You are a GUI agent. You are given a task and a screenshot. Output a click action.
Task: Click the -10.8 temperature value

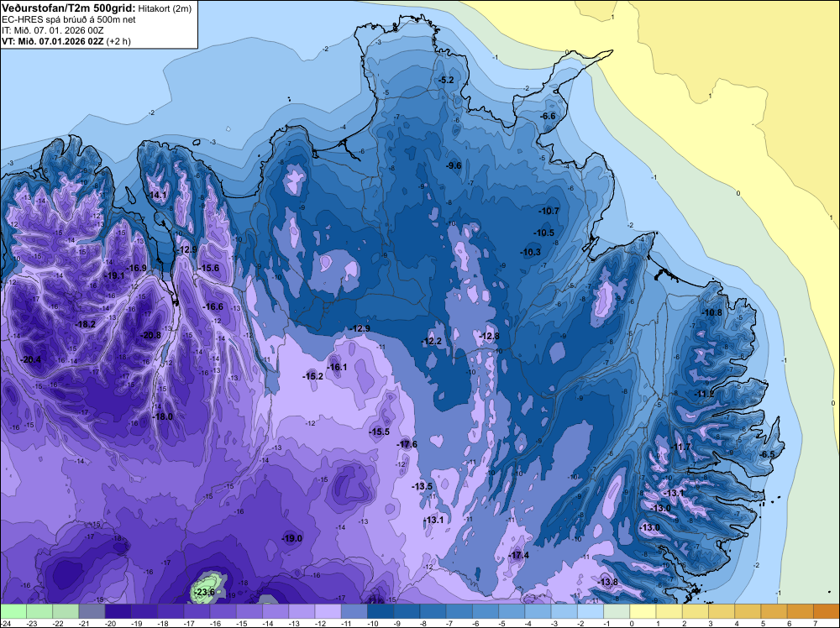coord(712,312)
